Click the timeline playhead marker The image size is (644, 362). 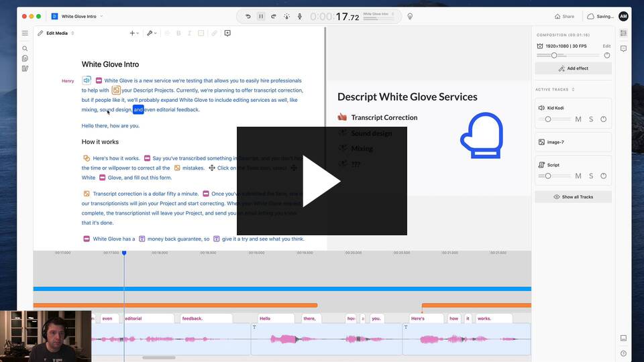coord(124,253)
